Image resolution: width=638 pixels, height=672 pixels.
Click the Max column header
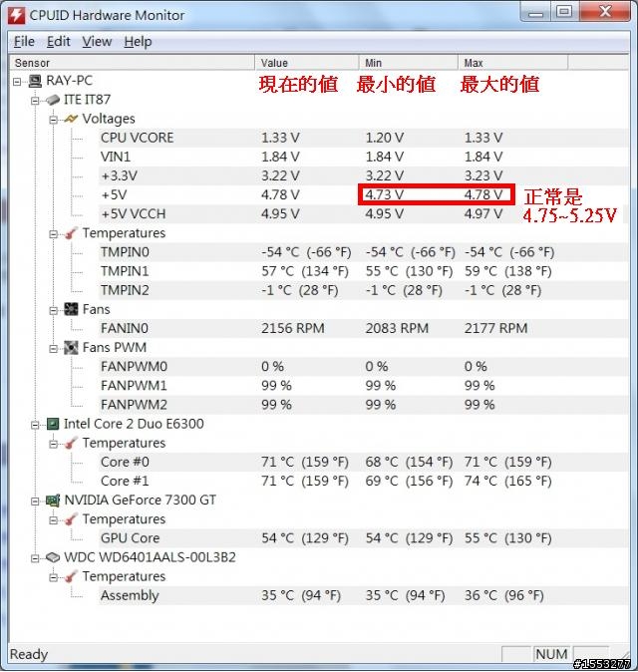[x=512, y=63]
